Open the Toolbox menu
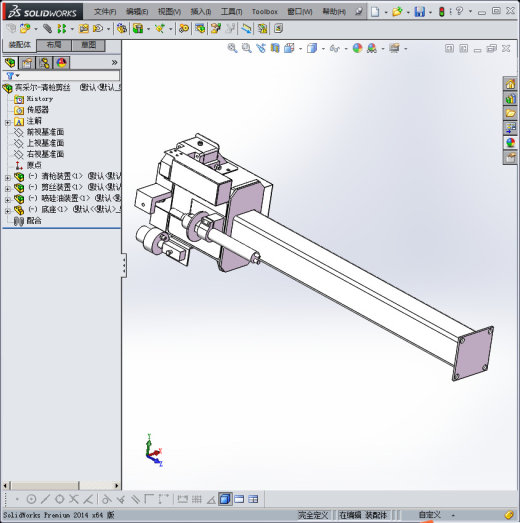This screenshot has height=523, width=520. [265, 12]
